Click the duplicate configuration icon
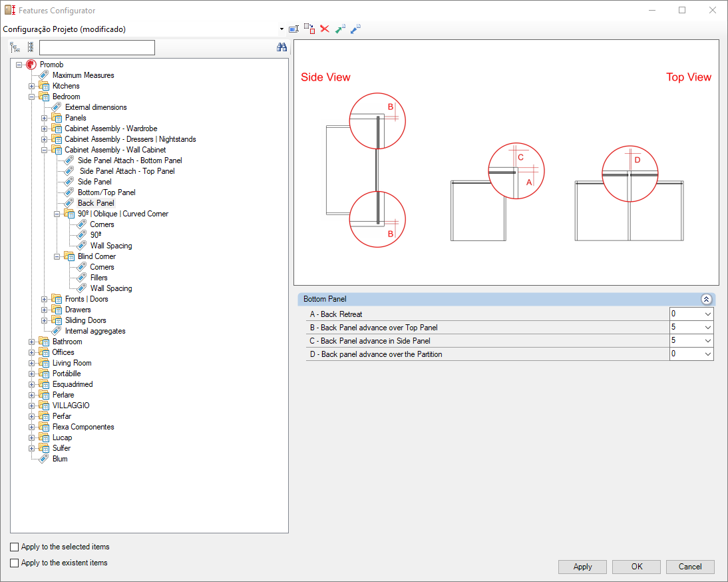This screenshot has height=582, width=728. pos(309,29)
